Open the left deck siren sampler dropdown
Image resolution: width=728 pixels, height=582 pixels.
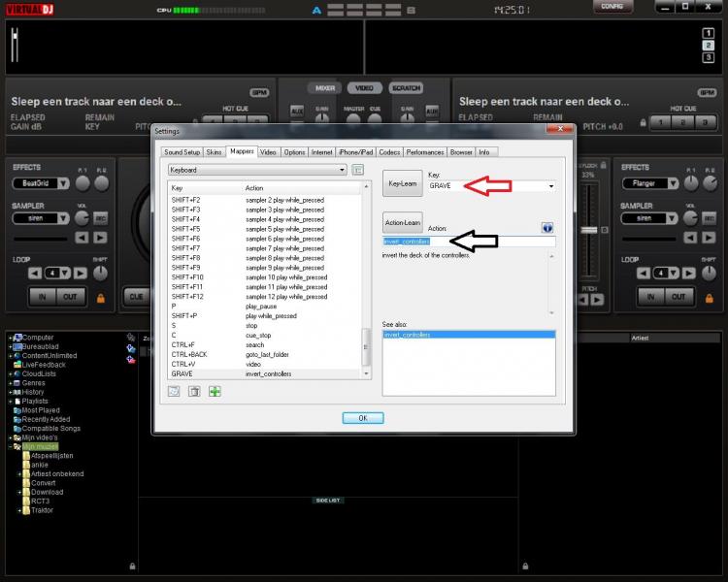pyautogui.click(x=63, y=218)
